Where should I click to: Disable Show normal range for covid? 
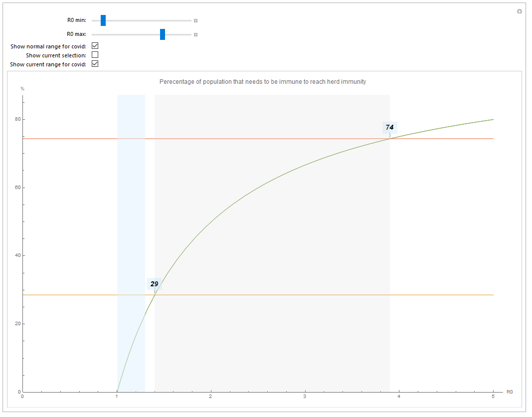pyautogui.click(x=95, y=46)
